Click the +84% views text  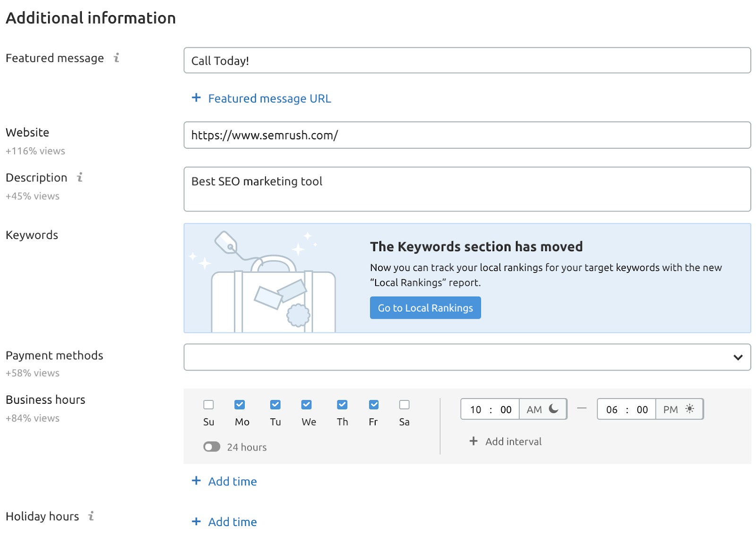click(x=33, y=418)
